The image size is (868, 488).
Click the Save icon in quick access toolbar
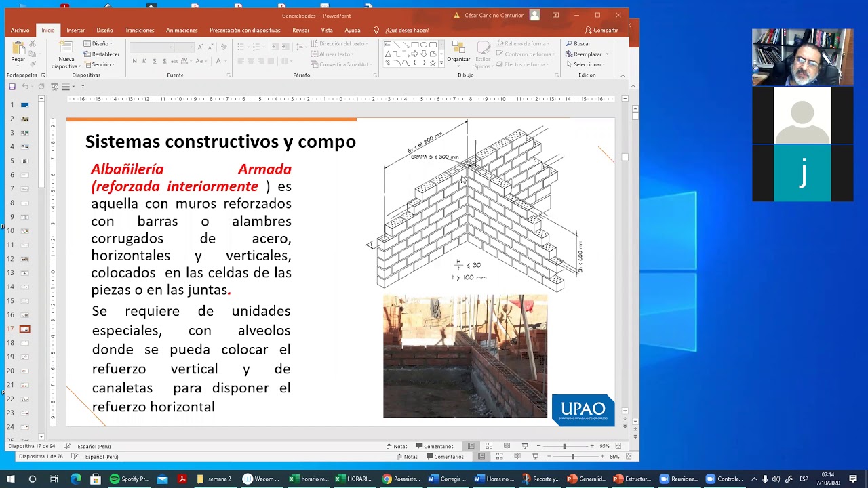(12, 87)
